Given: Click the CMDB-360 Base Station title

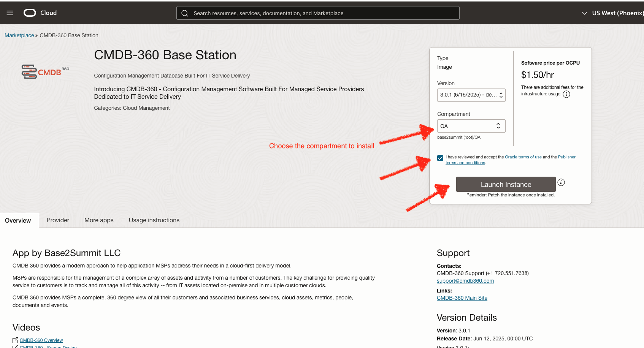Looking at the screenshot, I should [x=165, y=55].
